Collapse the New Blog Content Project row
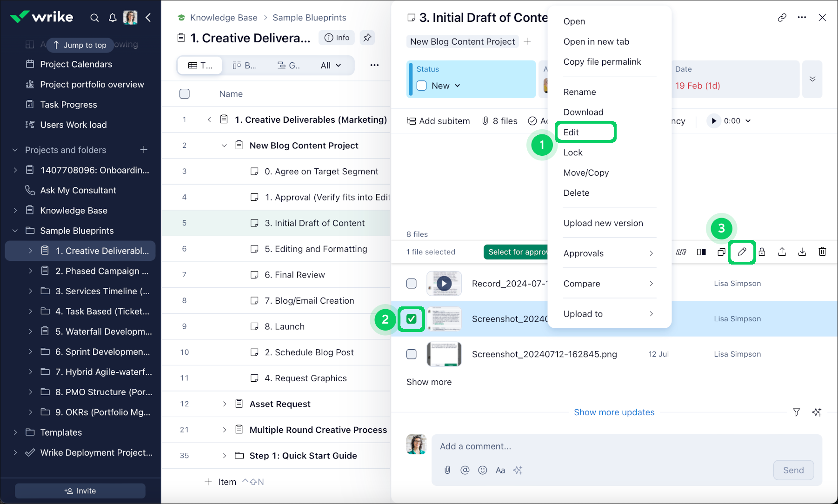Screen dimensions: 838x504 (224, 146)
